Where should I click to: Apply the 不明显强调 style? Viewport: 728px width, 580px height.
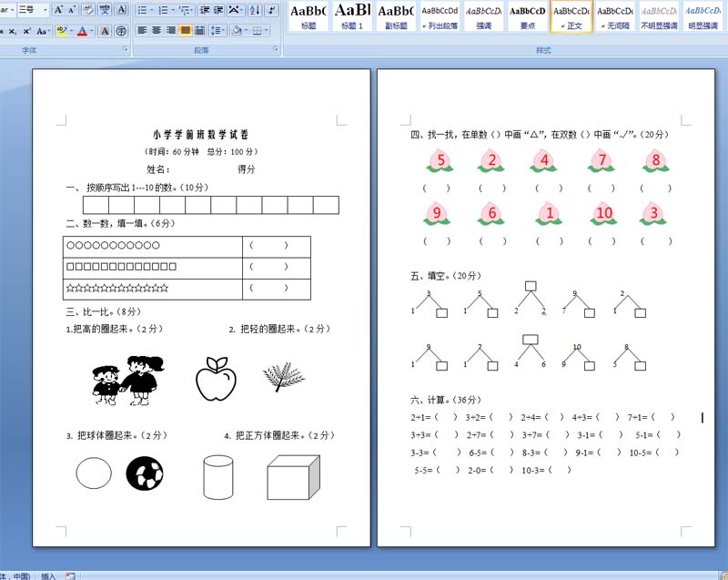(659, 15)
